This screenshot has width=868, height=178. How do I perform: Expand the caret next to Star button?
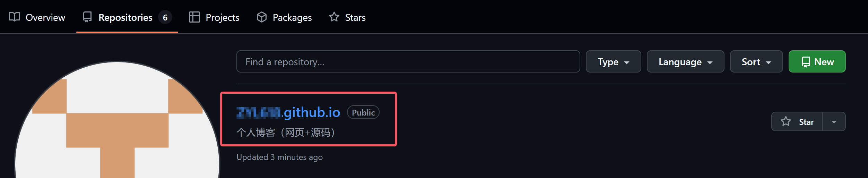click(834, 121)
